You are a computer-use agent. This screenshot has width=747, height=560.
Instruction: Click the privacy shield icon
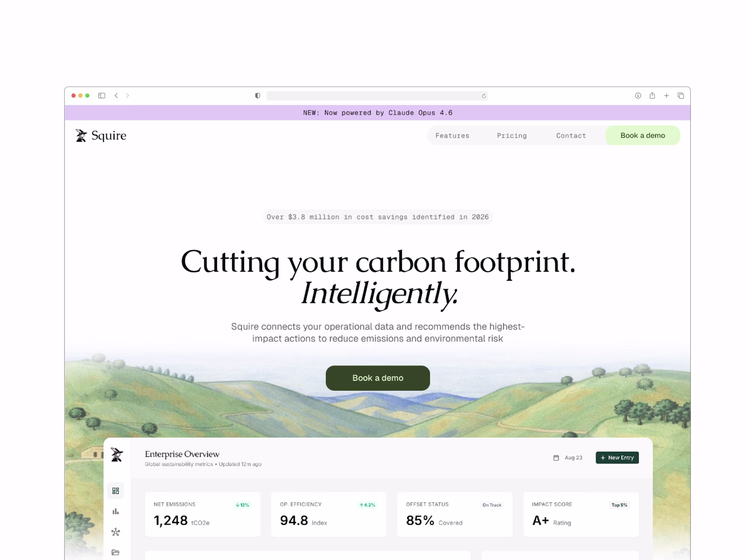coord(257,96)
